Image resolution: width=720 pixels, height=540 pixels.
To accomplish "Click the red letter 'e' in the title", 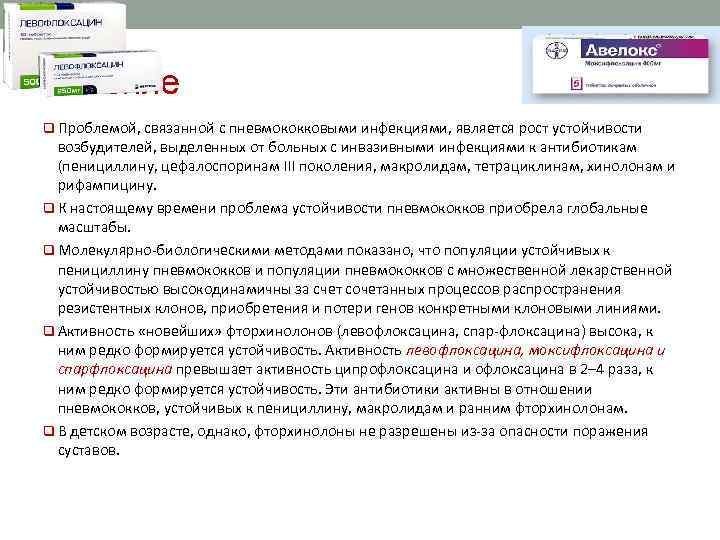I will [x=170, y=83].
